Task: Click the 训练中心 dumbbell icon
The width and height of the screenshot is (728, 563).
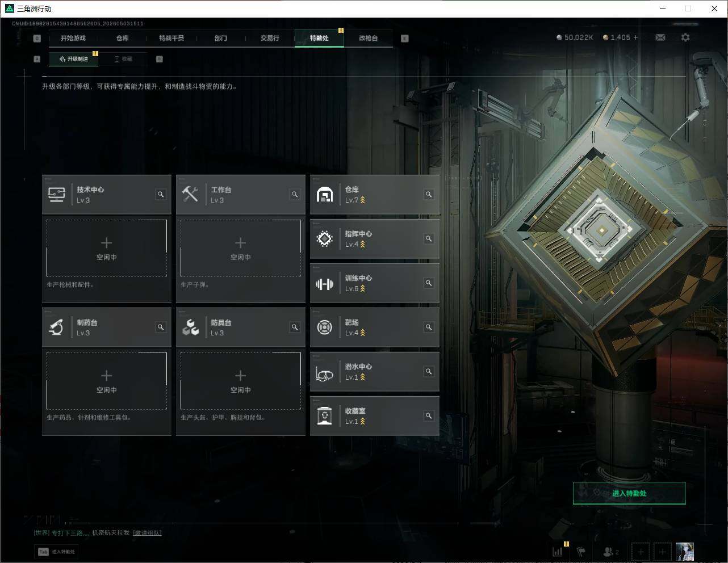Action: pyautogui.click(x=324, y=284)
